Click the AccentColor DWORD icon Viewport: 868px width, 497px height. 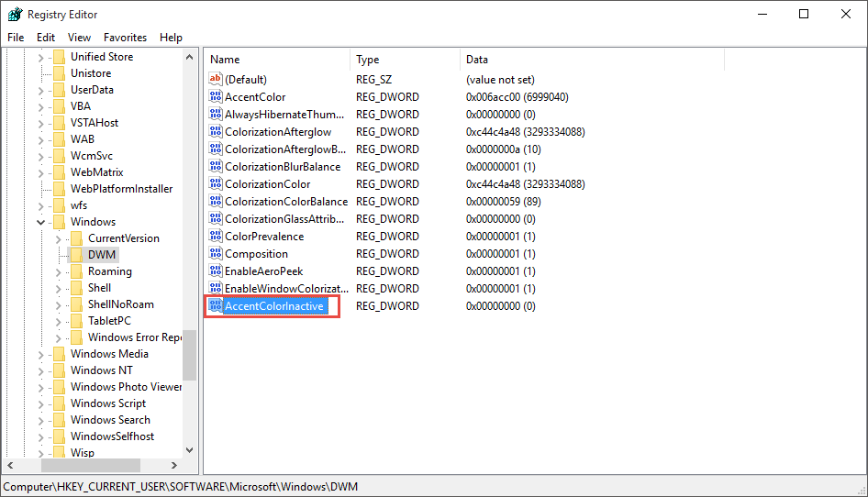point(216,97)
